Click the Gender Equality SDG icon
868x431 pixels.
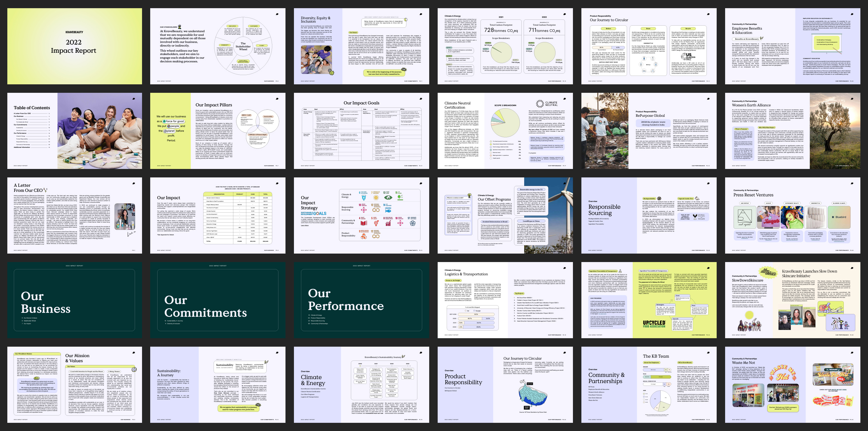pyautogui.click(x=377, y=223)
